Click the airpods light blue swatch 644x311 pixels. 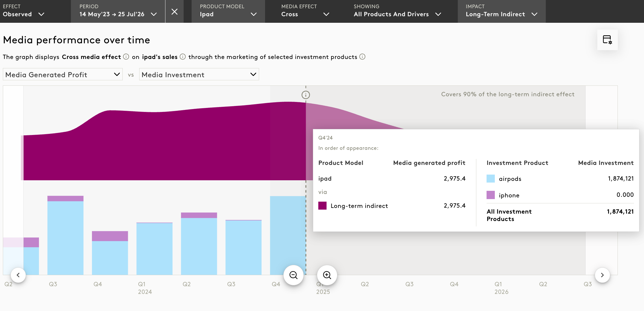pos(491,179)
